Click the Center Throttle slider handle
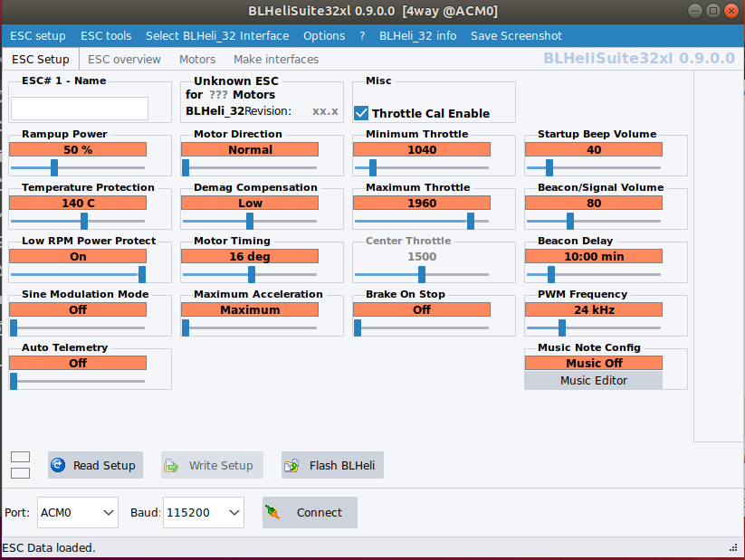Viewport: 745px width, 560px height. [x=422, y=274]
